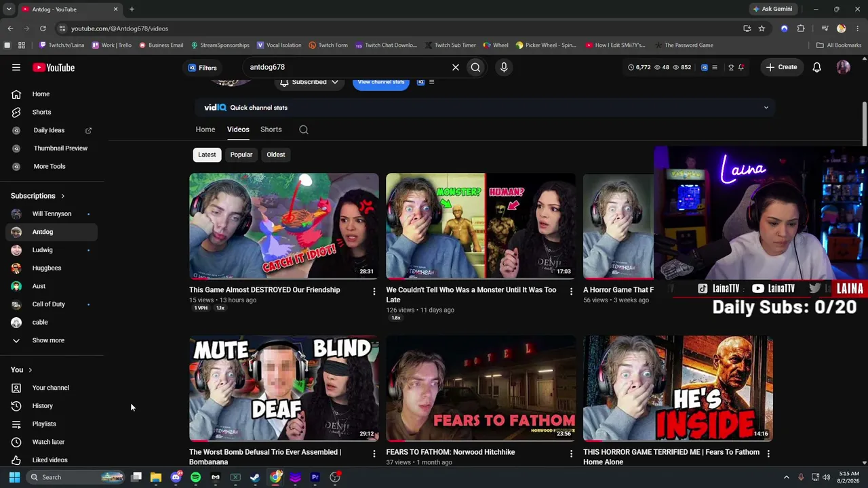Open the You section header
The height and width of the screenshot is (488, 868).
pos(21,370)
